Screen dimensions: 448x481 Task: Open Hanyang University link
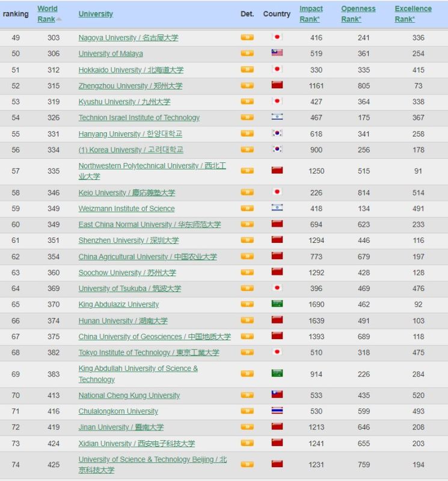130,134
